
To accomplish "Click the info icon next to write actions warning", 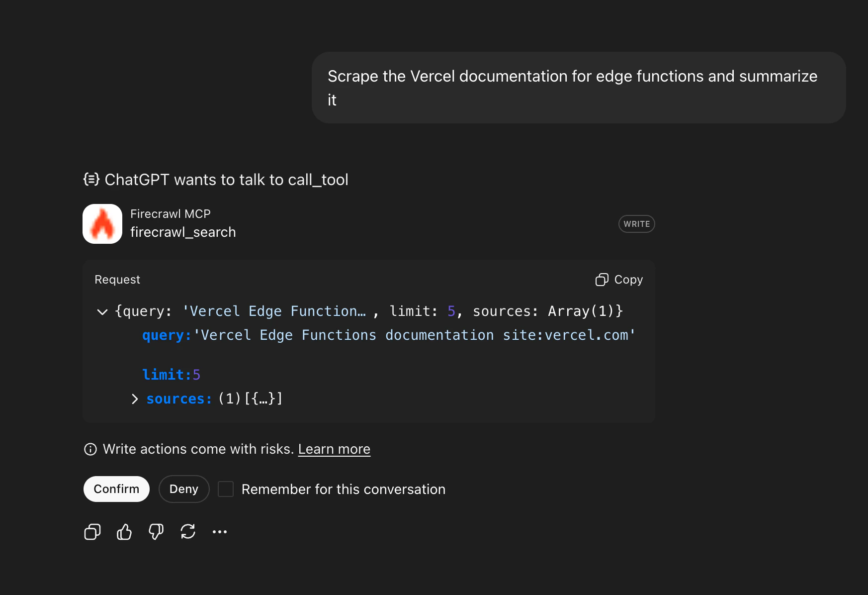I will pyautogui.click(x=90, y=449).
